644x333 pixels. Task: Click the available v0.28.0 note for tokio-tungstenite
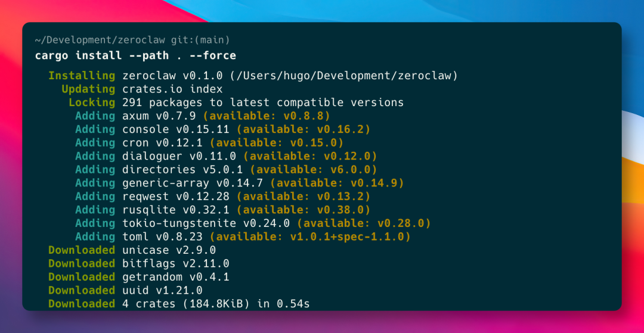pos(364,223)
